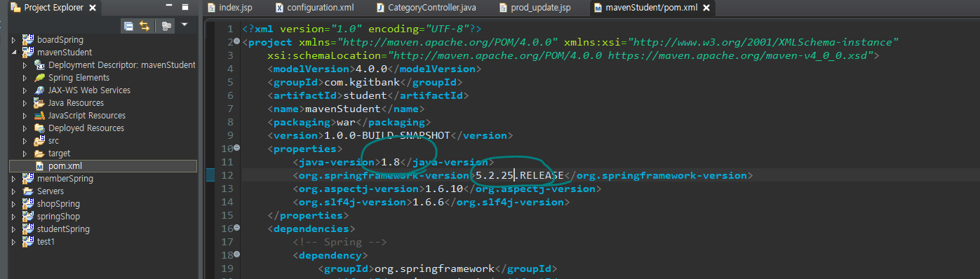980x279 pixels.
Task: Click the Collapse All icon in Project Explorer
Action: 129,26
